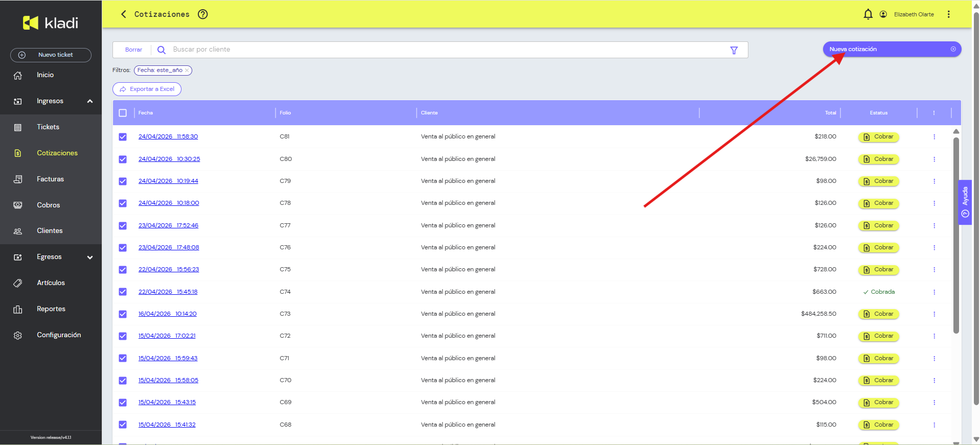The height and width of the screenshot is (445, 980).
Task: Open row options for folio C78
Action: coord(934,203)
